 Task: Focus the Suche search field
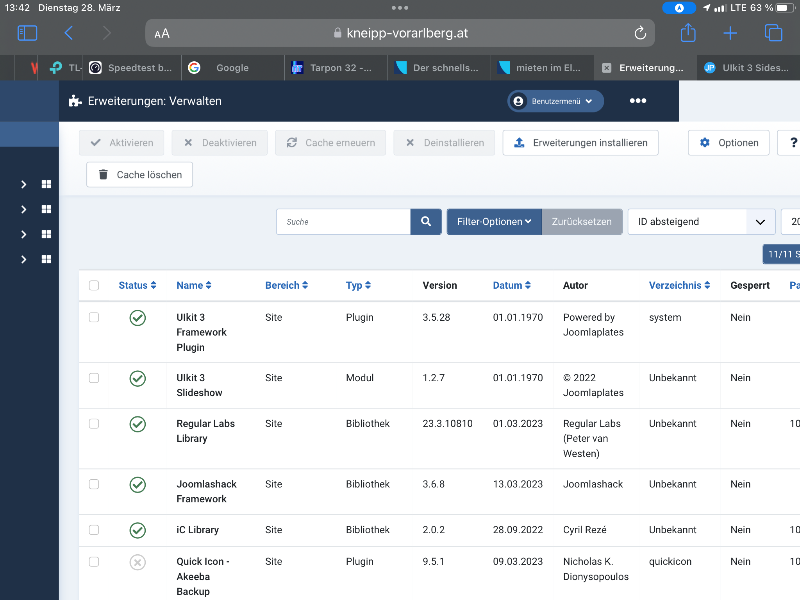pyautogui.click(x=343, y=221)
